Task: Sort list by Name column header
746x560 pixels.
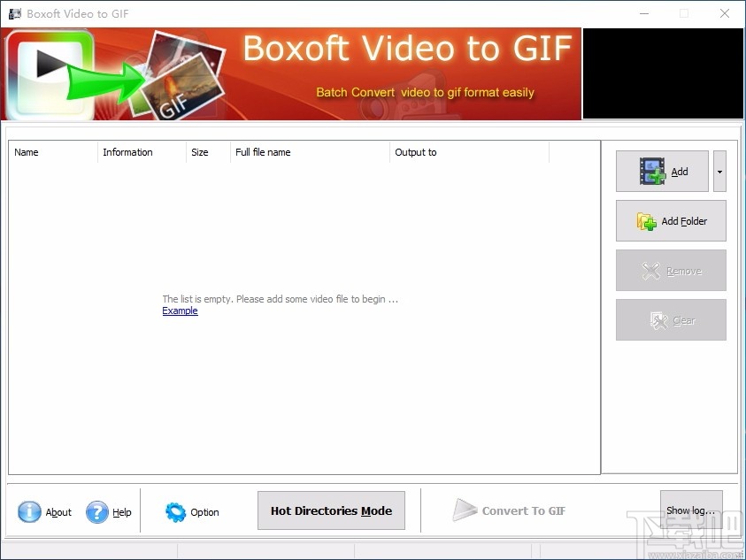Action: click(53, 152)
